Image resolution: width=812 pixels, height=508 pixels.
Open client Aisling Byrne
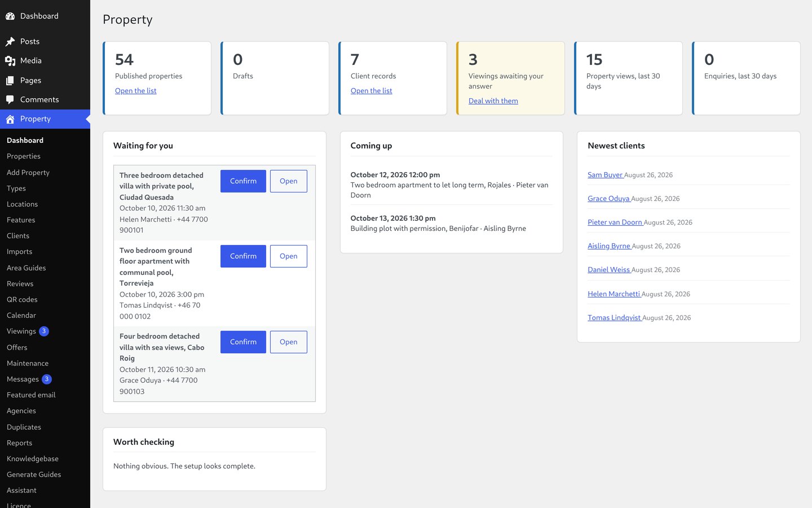tap(610, 246)
